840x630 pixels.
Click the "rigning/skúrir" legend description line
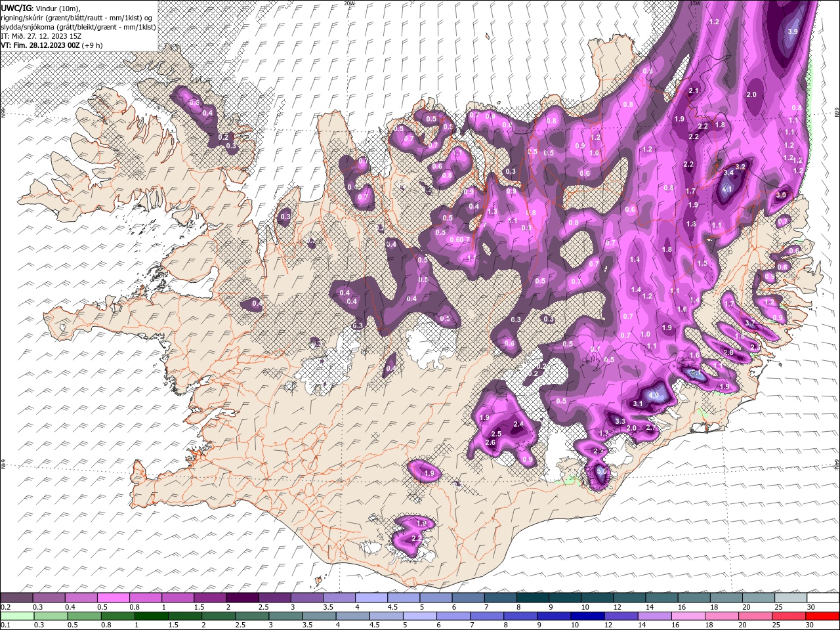[x=77, y=18]
